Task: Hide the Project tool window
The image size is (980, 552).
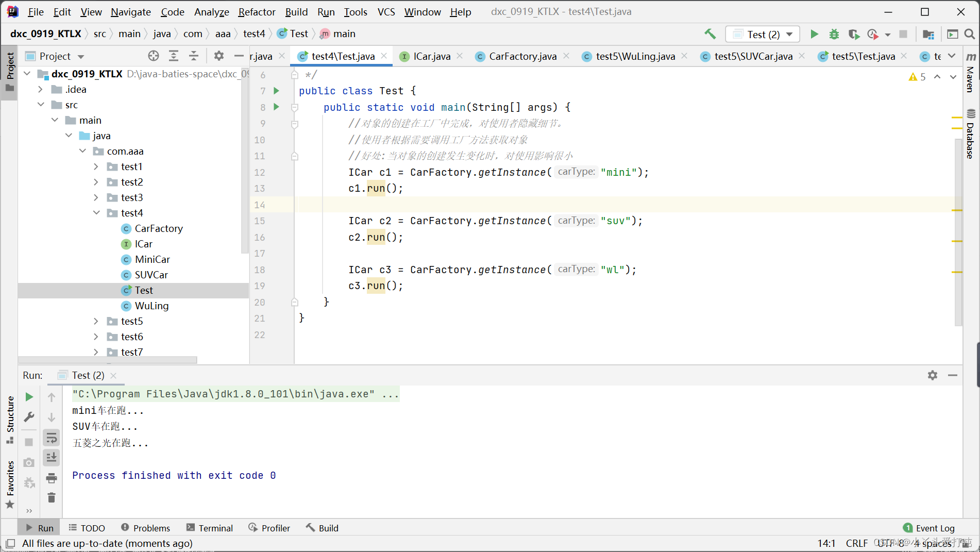Action: [239, 56]
